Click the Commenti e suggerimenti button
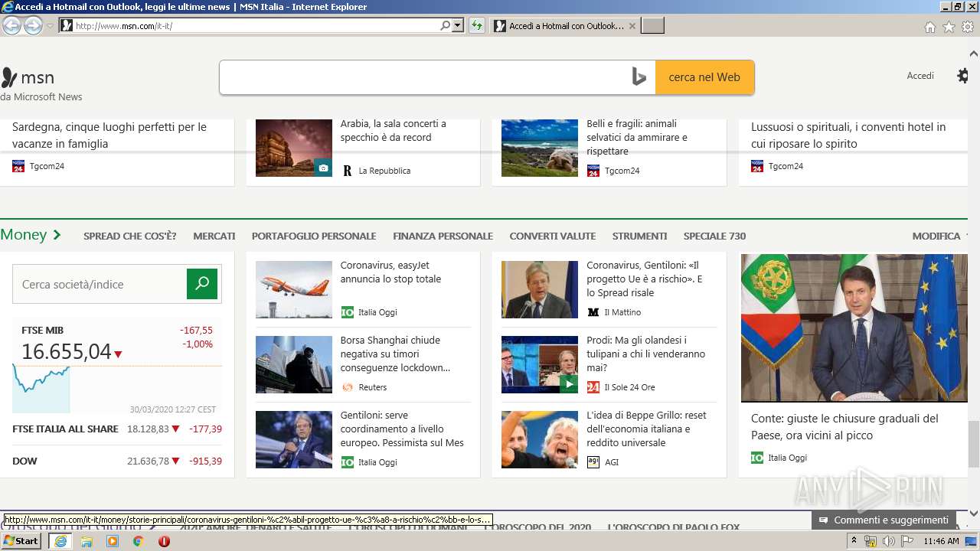 (884, 520)
